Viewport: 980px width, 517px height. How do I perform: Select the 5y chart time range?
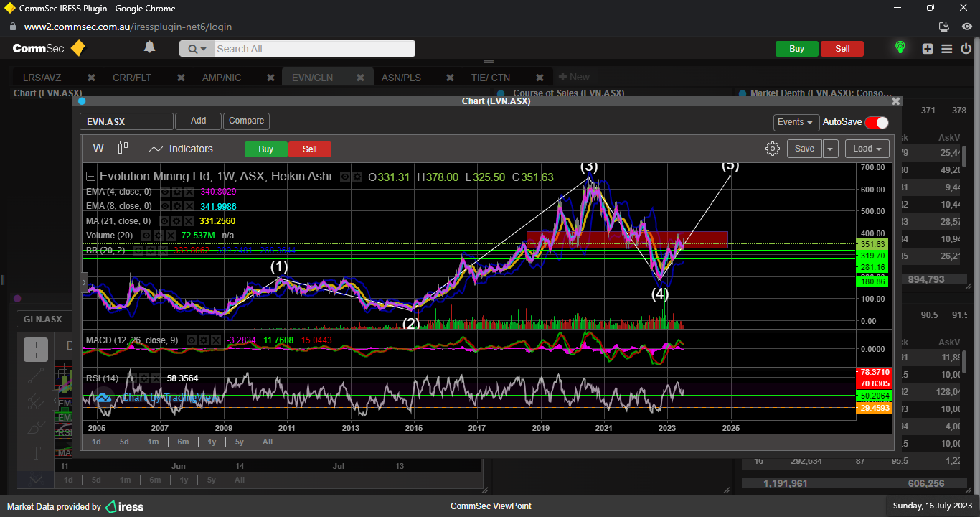[239, 442]
